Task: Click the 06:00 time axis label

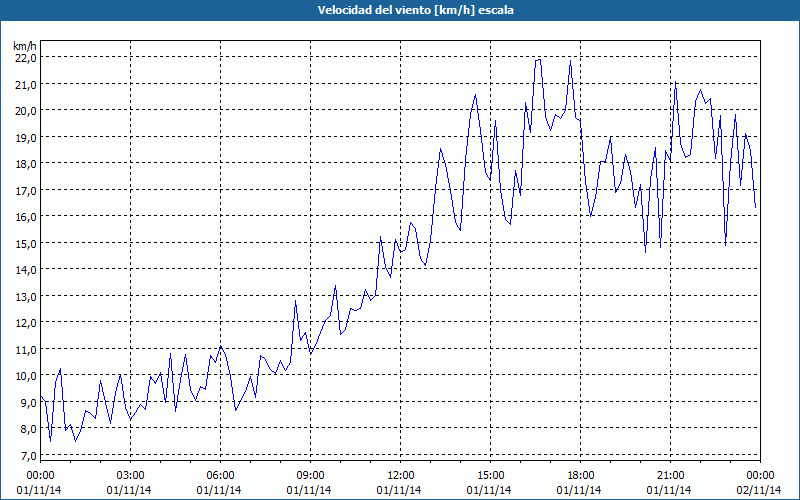Action: 220,476
